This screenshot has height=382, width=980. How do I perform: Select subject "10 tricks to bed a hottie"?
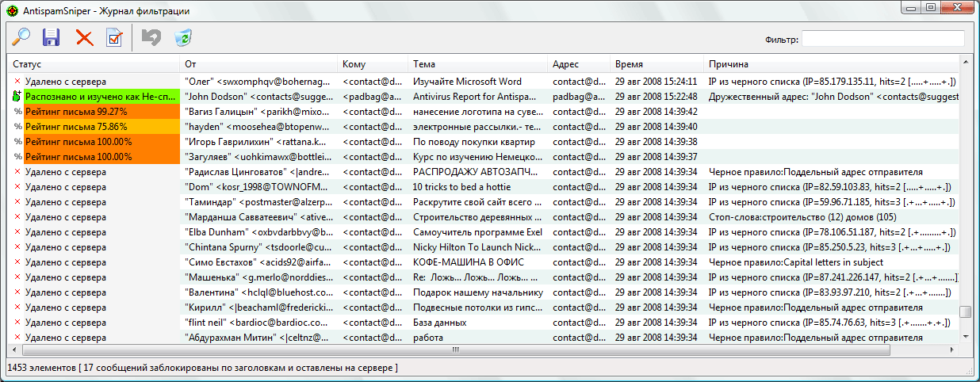click(462, 186)
